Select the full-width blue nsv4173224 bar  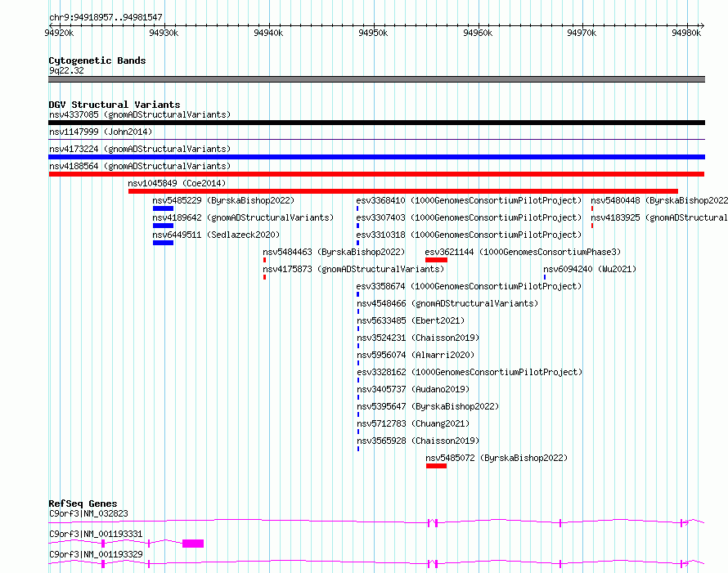(x=376, y=157)
